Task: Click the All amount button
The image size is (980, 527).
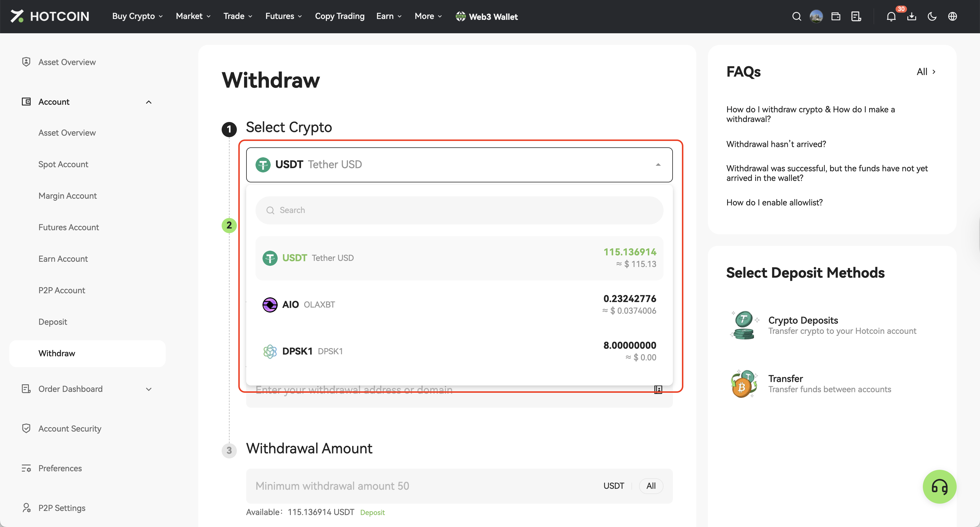Action: pos(650,486)
